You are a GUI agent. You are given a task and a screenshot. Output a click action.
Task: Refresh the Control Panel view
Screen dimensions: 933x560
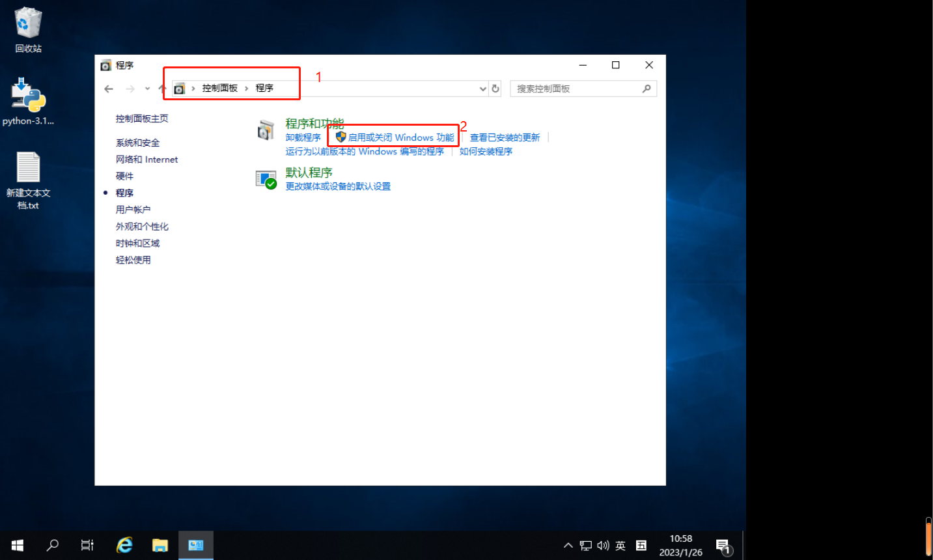tap(495, 89)
